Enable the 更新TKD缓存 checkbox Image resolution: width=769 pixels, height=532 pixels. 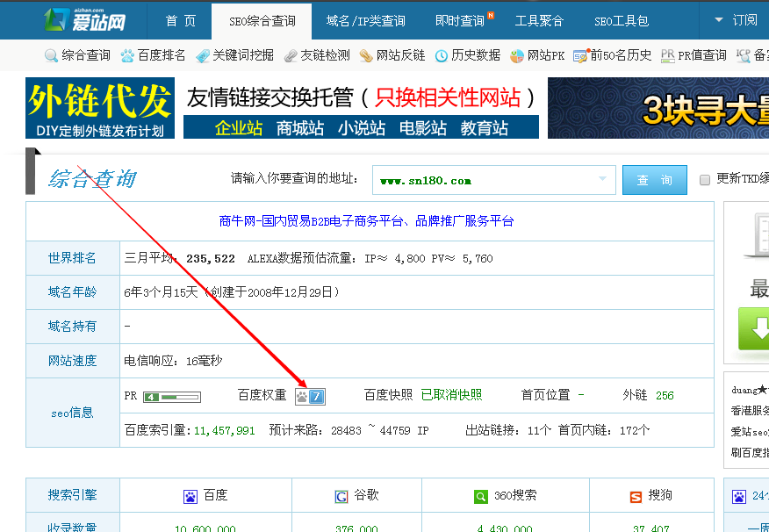tap(703, 179)
